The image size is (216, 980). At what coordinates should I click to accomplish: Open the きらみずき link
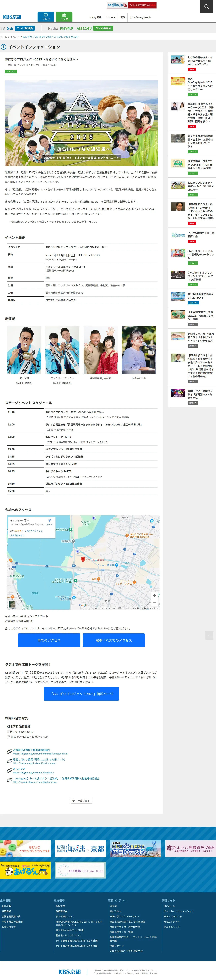click(x=19, y=769)
